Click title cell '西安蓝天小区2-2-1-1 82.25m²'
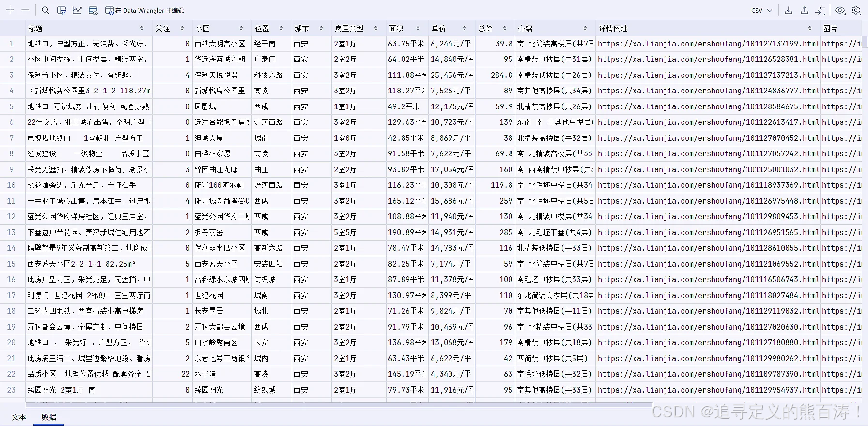The width and height of the screenshot is (868, 426). pos(81,264)
